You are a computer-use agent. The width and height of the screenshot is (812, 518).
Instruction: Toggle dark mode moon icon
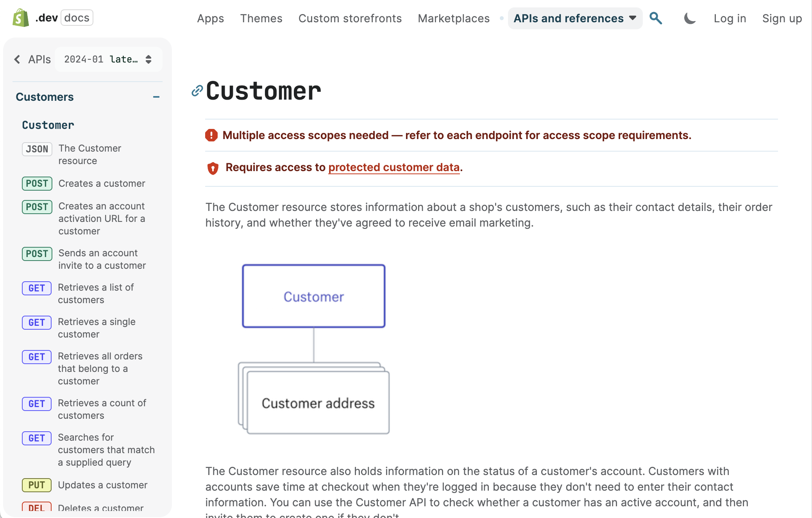(690, 18)
